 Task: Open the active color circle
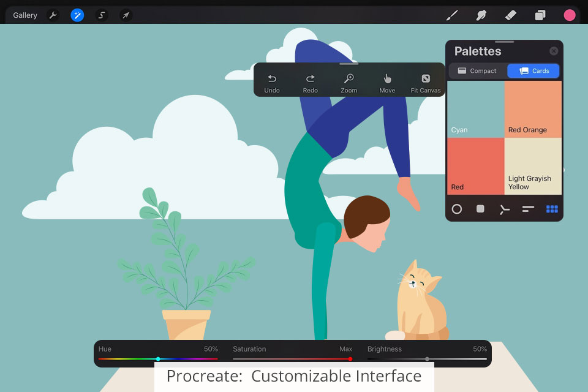[x=570, y=15]
